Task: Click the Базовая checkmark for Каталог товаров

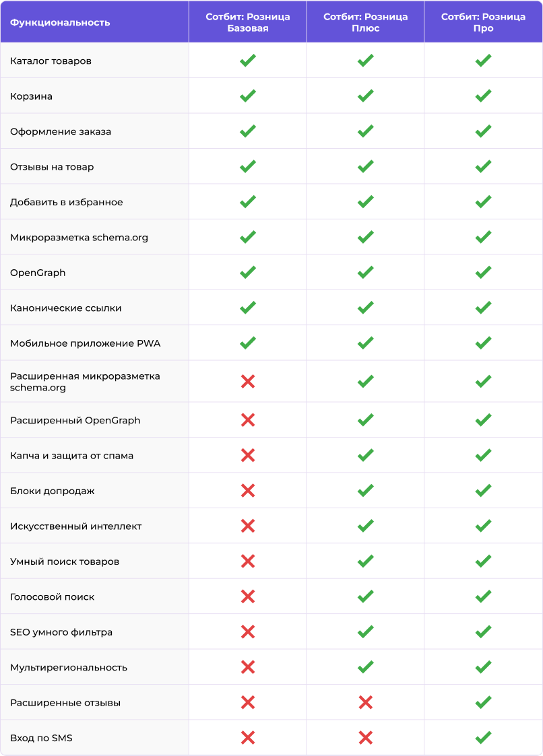Action: 248,61
